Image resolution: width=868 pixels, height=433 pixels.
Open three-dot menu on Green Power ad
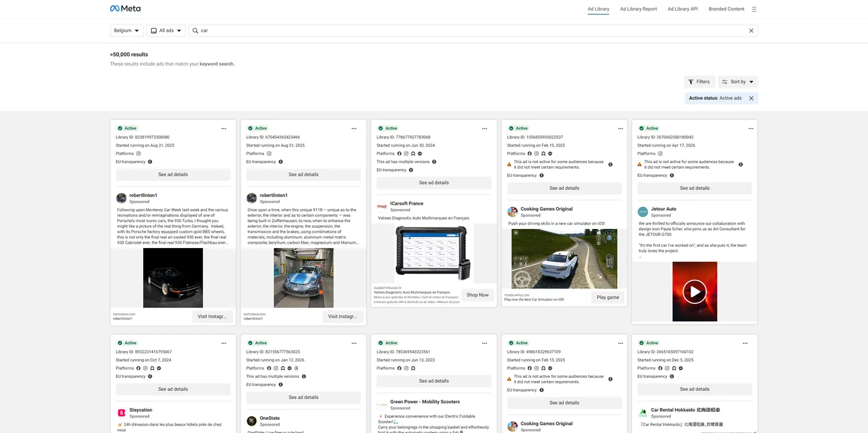coord(484,343)
